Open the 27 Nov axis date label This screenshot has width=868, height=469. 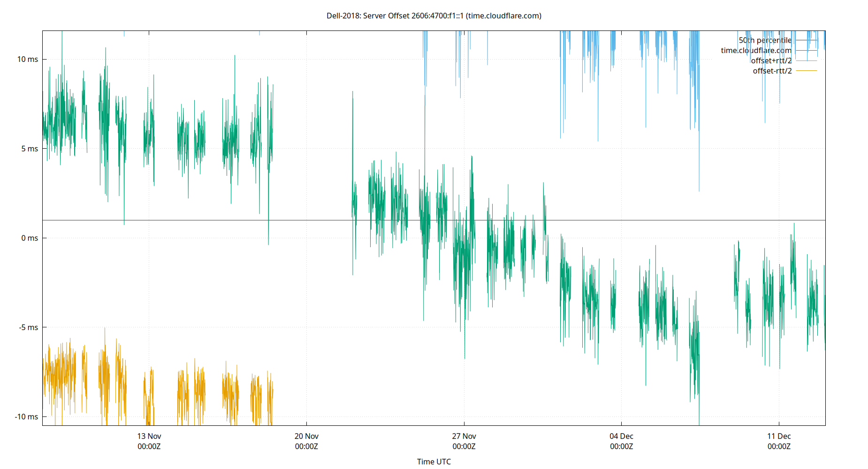click(x=464, y=436)
